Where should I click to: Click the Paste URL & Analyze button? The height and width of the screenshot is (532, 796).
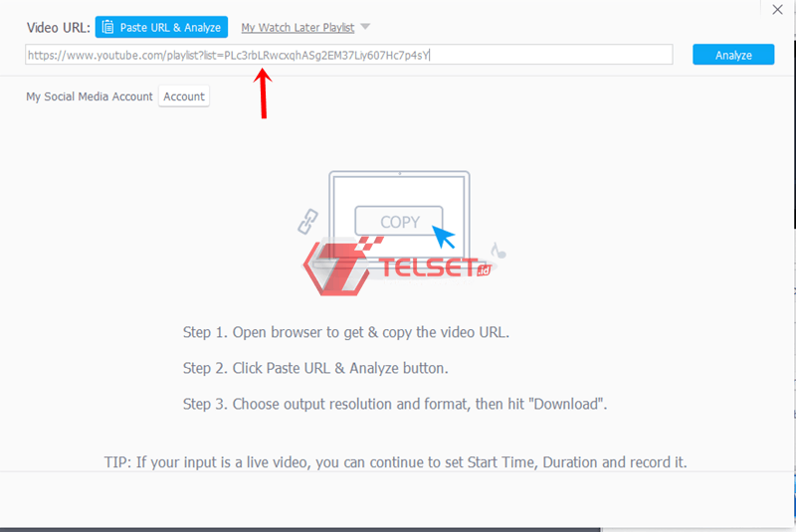click(x=161, y=28)
